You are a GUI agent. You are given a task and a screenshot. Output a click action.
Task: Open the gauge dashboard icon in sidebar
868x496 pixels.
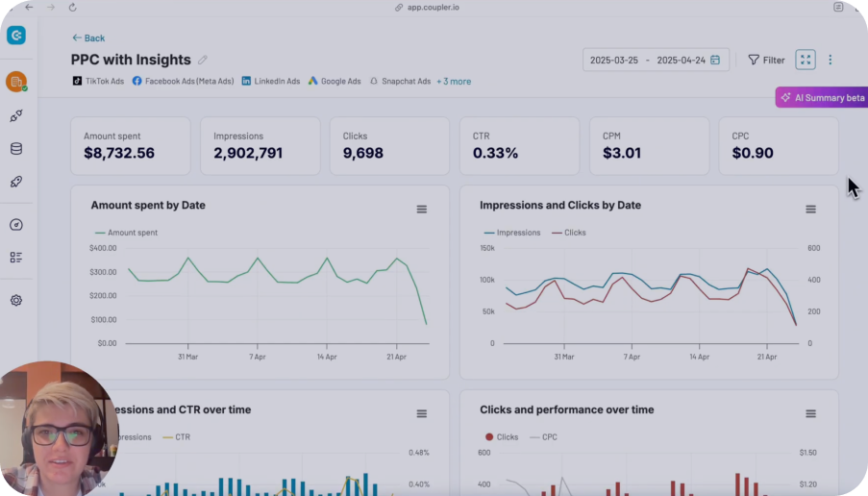pos(16,225)
